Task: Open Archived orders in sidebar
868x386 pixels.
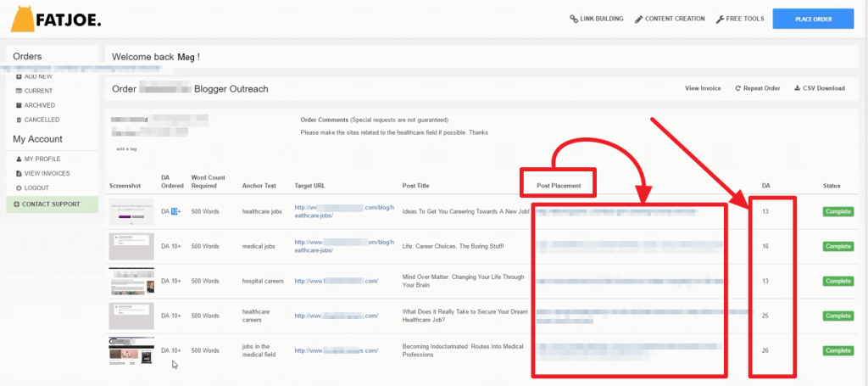Action: (x=36, y=105)
